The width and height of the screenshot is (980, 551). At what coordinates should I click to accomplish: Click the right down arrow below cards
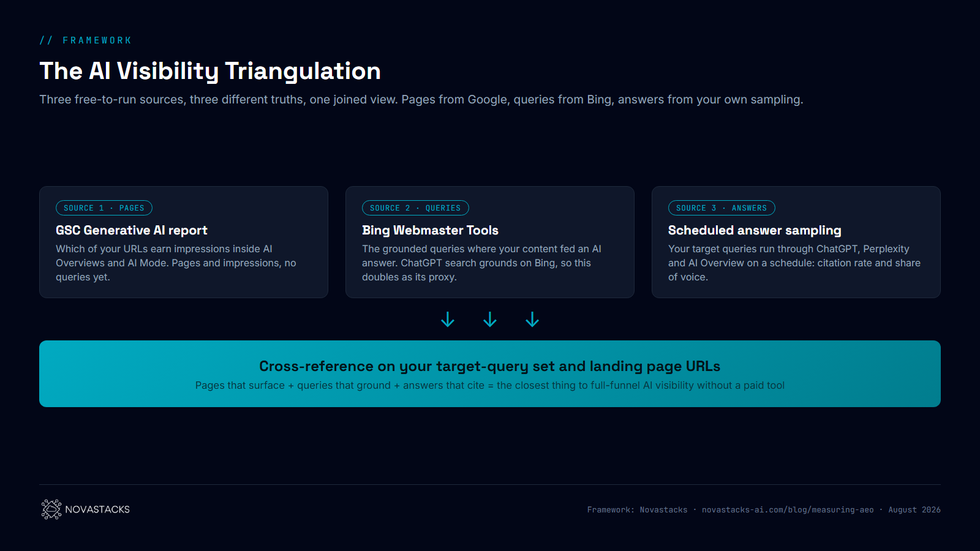(x=532, y=320)
